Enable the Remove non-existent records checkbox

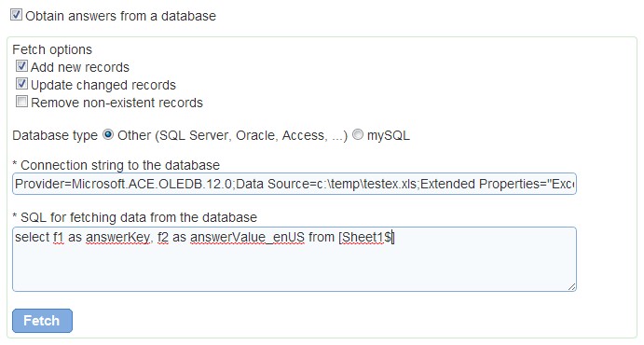point(21,102)
